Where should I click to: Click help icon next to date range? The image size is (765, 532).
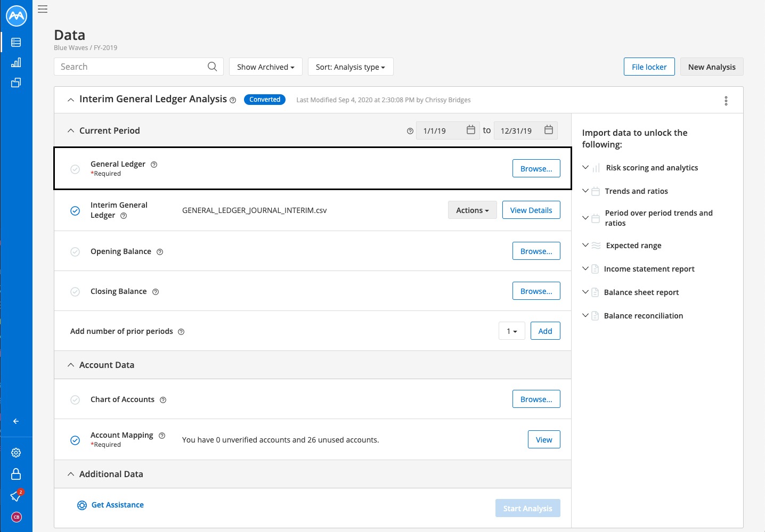point(410,131)
